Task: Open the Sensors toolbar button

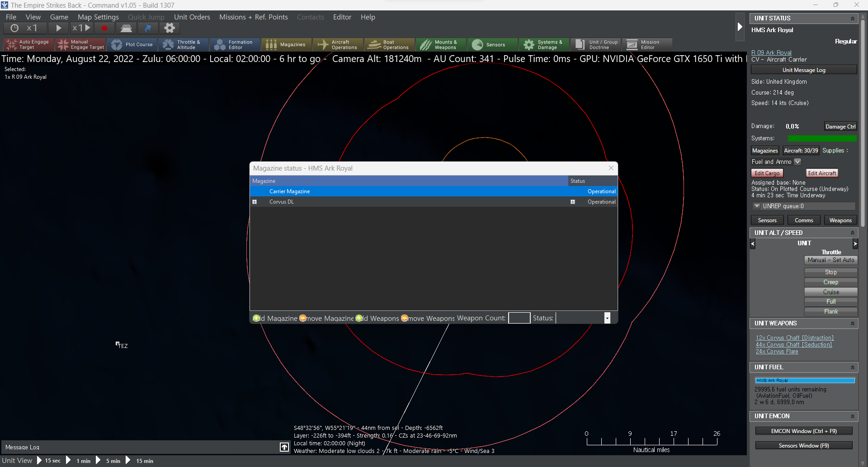Action: coord(493,44)
